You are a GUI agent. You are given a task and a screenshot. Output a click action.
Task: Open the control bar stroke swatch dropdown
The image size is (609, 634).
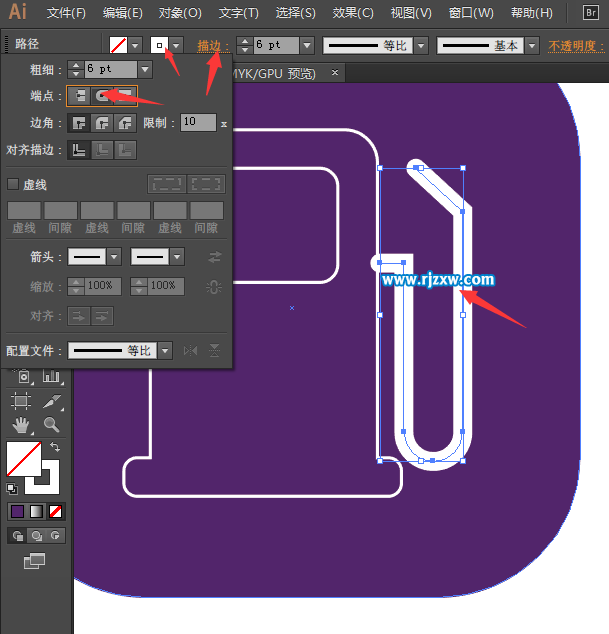point(176,45)
